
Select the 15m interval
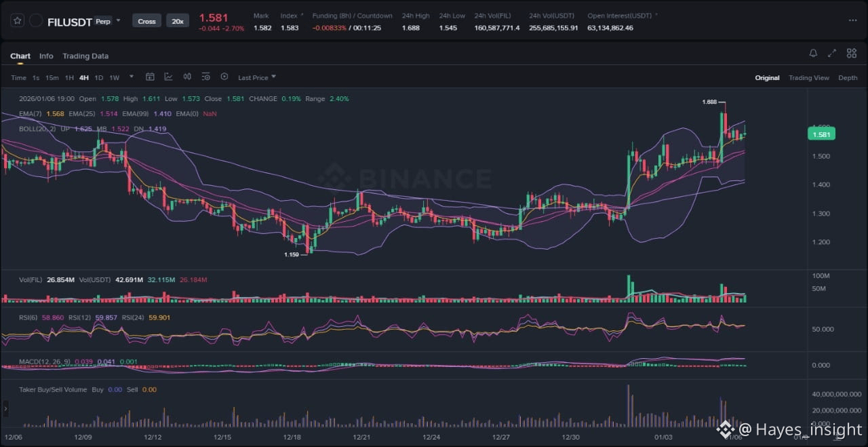tap(52, 77)
